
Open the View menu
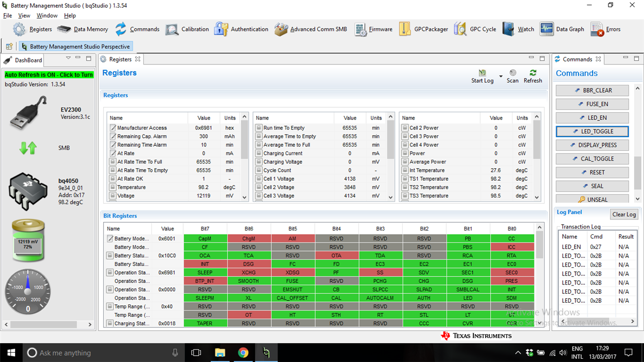coord(24,16)
